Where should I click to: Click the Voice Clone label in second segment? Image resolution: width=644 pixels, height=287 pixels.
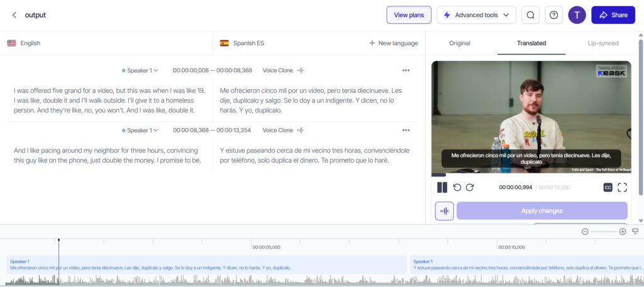[278, 131]
